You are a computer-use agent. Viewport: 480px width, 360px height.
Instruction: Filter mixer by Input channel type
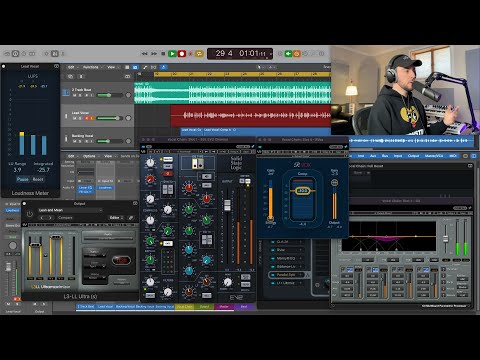pos(398,156)
